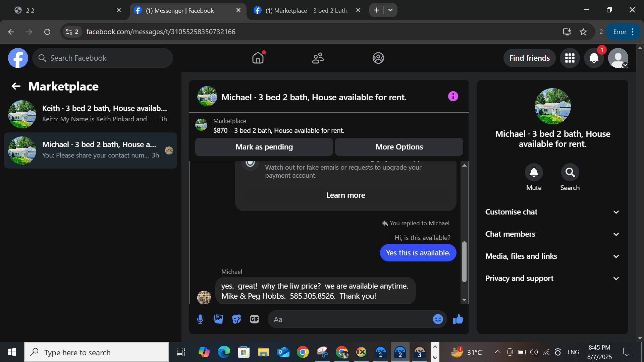The width and height of the screenshot is (644, 362).
Task: Install app using the address bar icon
Action: pyautogui.click(x=567, y=32)
